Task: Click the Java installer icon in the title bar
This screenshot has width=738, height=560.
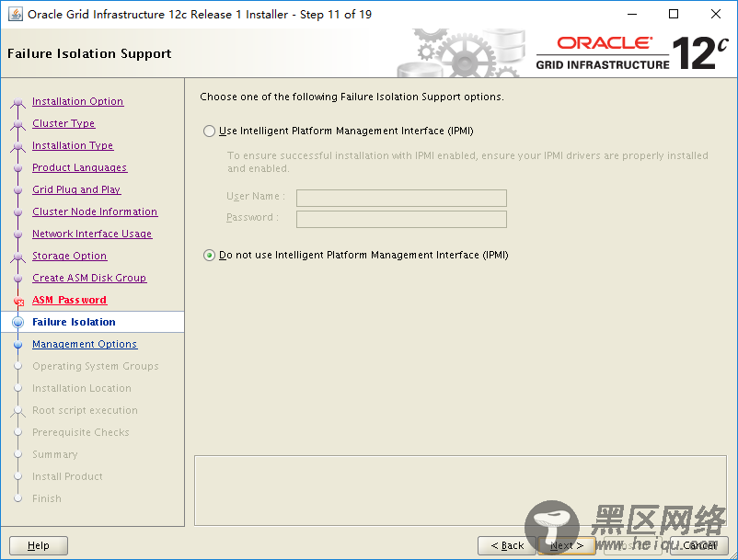Action: click(x=15, y=14)
